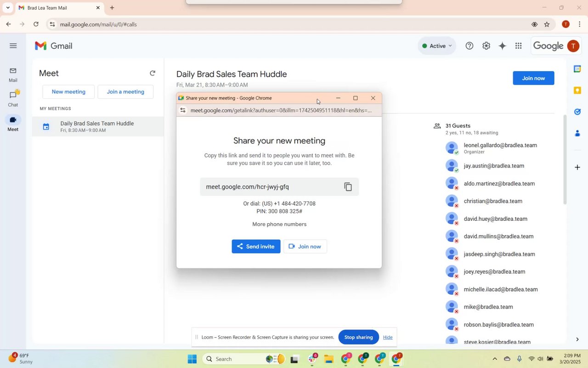Open the Gmail Support help icon
588x368 pixels.
pyautogui.click(x=469, y=46)
